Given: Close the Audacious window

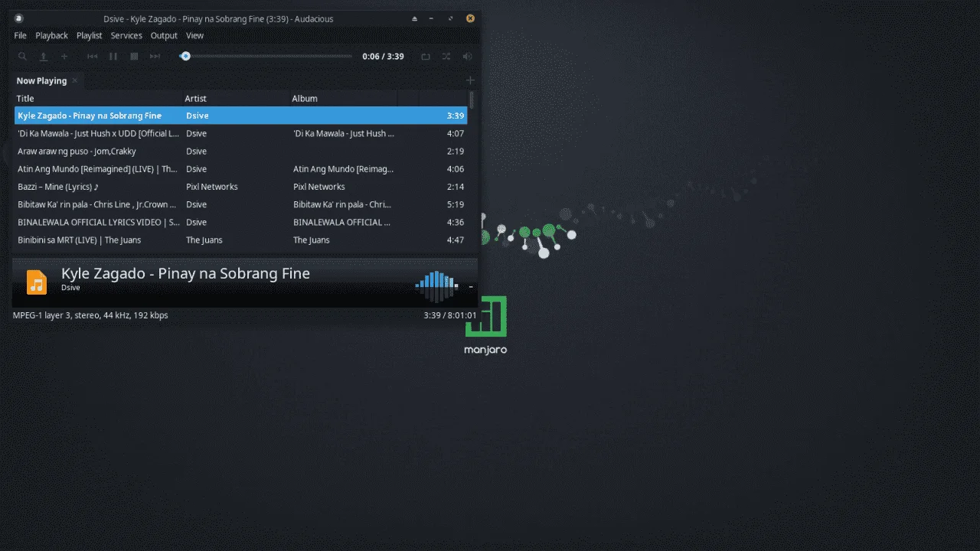Looking at the screenshot, I should pos(470,18).
